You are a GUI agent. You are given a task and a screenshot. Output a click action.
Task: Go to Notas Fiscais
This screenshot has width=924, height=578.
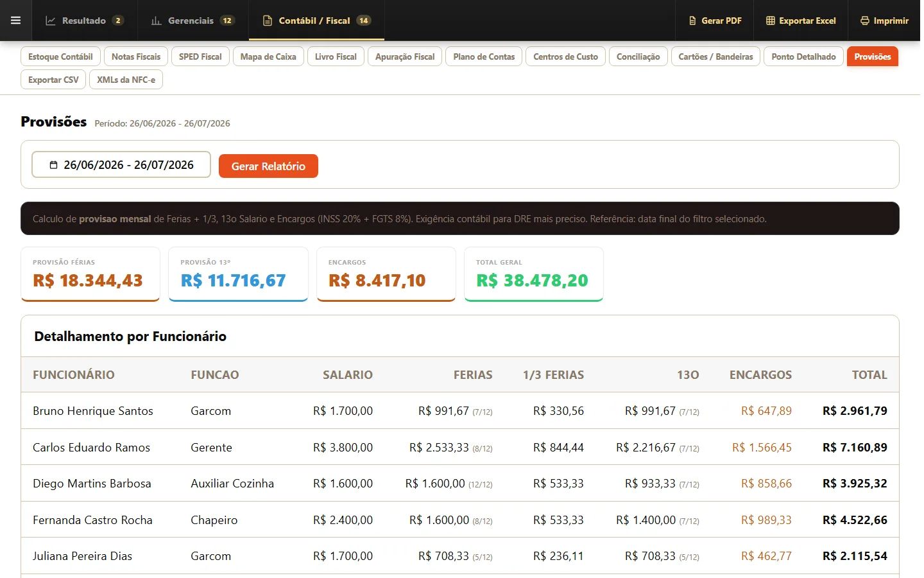point(136,57)
